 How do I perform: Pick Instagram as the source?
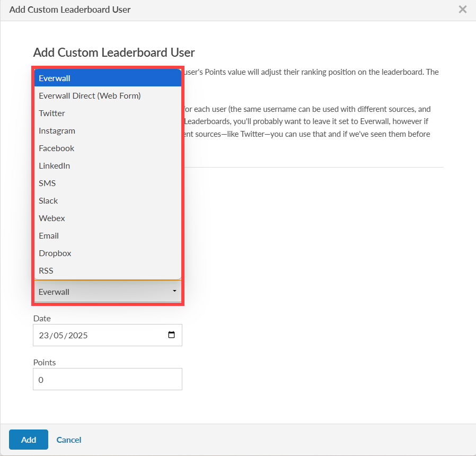pyautogui.click(x=108, y=131)
